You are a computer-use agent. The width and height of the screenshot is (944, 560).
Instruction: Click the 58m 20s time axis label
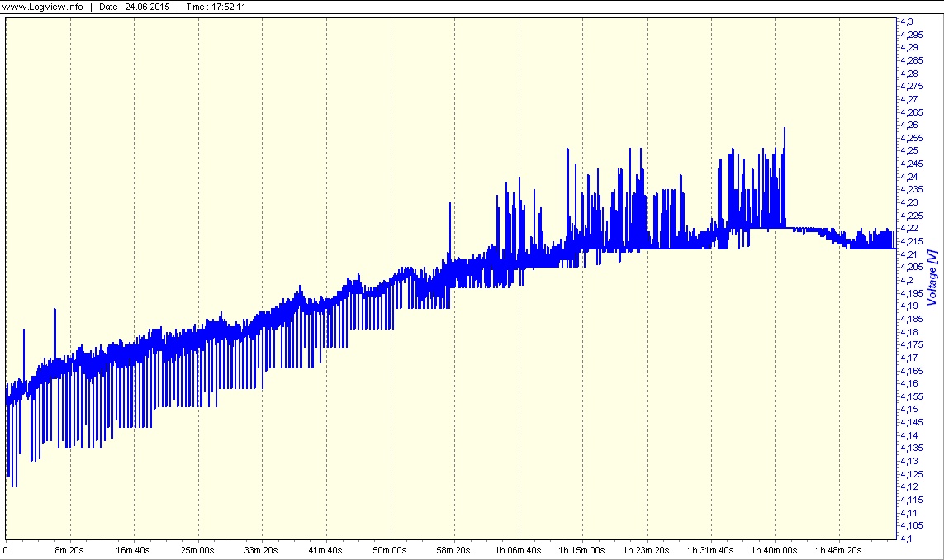[454, 549]
